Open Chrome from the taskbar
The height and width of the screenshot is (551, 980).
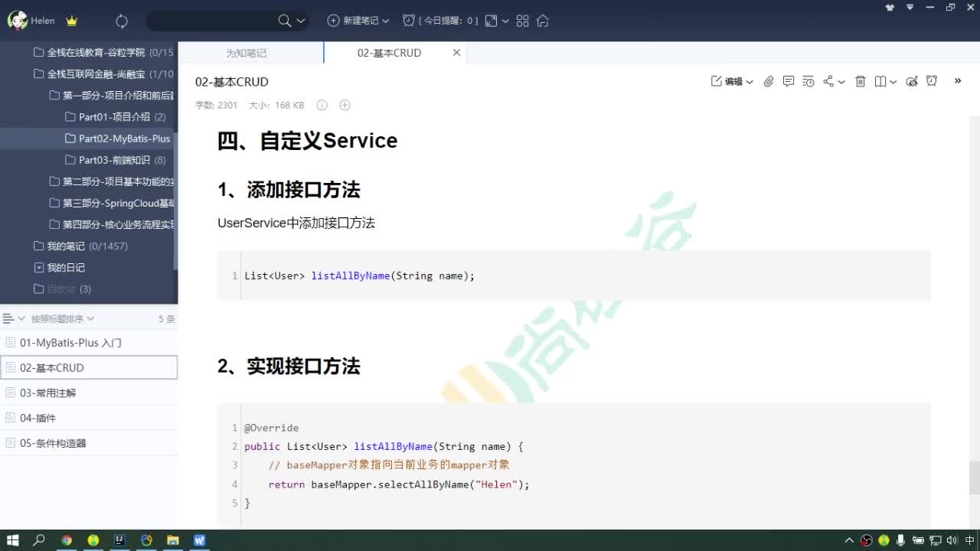[x=67, y=540]
